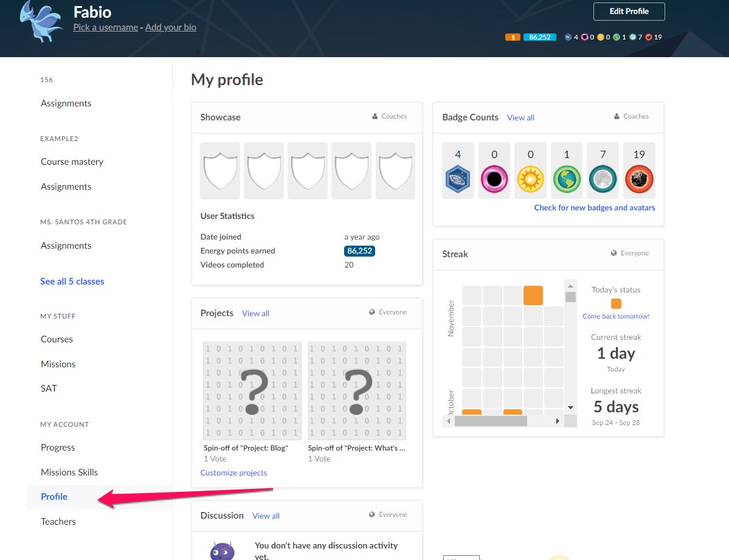Click the Edit Profile button
This screenshot has height=560, width=729.
tap(629, 12)
